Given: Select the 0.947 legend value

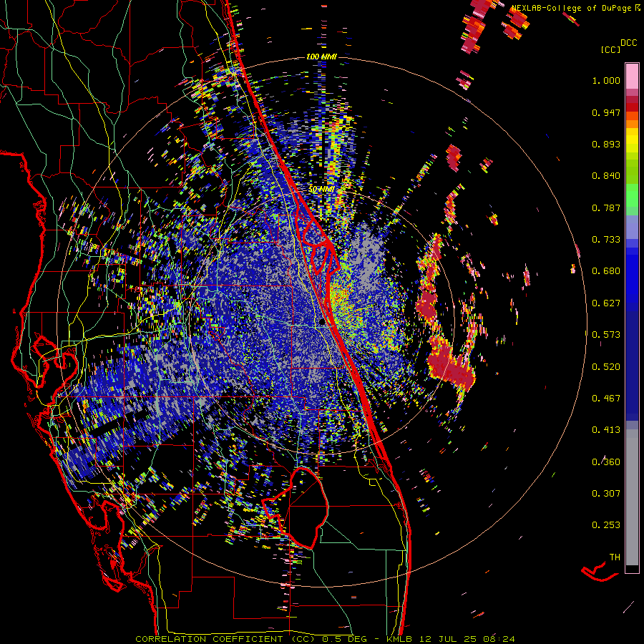Looking at the screenshot, I should pyautogui.click(x=606, y=112).
